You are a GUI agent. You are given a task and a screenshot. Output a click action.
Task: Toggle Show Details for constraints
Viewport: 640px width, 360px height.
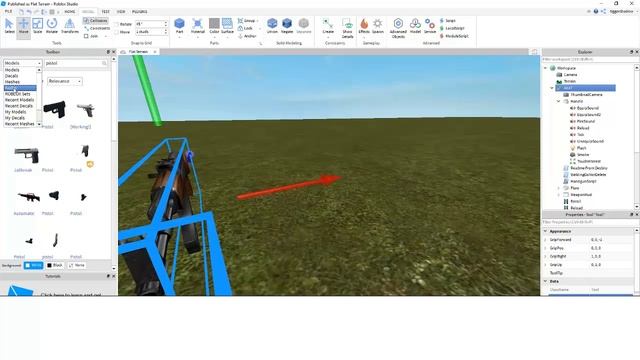pos(347,29)
